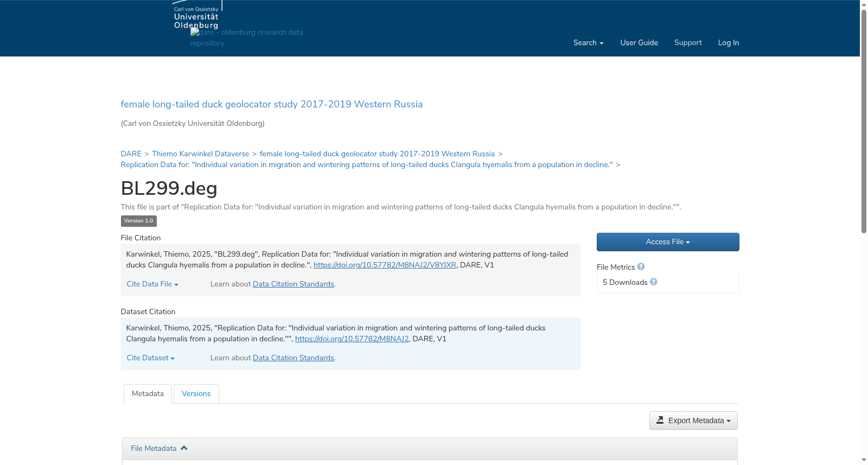Open the Support menu item
Screen dimensions: 868x465
[x=688, y=43]
